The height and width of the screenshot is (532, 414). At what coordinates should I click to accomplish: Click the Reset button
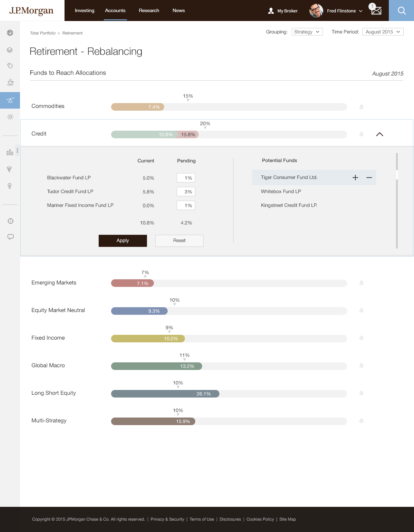click(179, 241)
